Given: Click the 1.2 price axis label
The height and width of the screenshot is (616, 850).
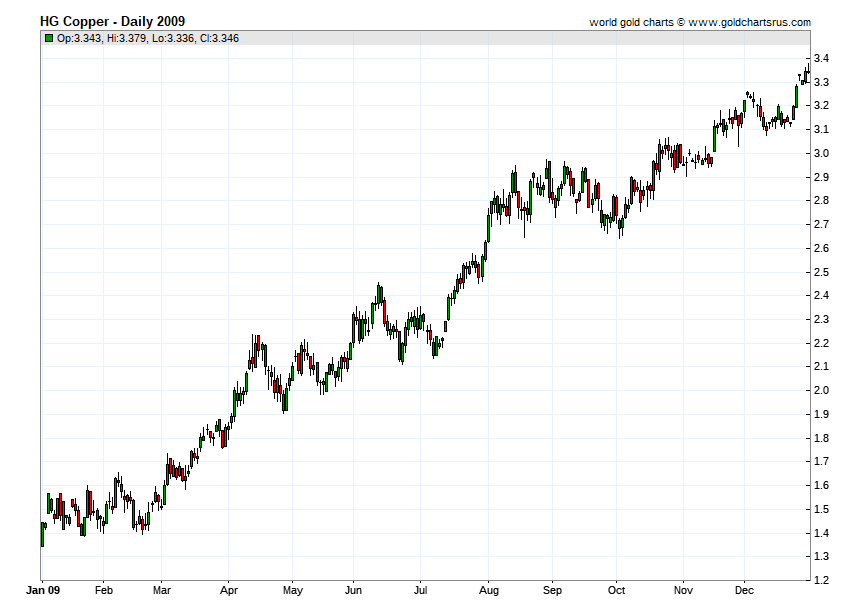Looking at the screenshot, I should click(x=821, y=580).
